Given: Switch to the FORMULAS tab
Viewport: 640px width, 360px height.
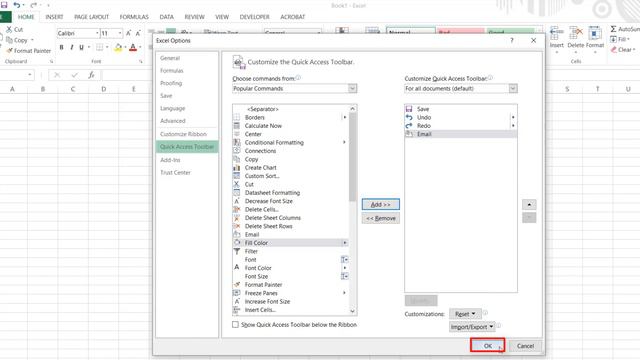Looking at the screenshot, I should [134, 17].
